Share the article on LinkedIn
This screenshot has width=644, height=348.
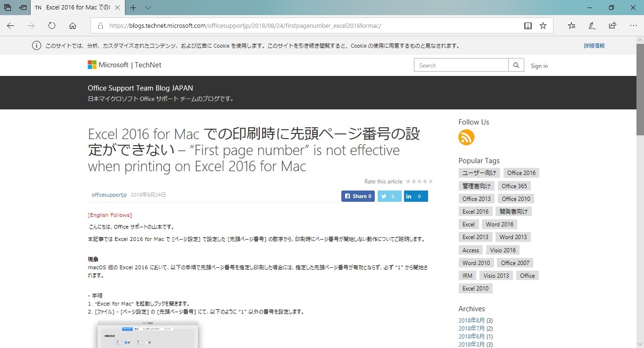pyautogui.click(x=416, y=196)
